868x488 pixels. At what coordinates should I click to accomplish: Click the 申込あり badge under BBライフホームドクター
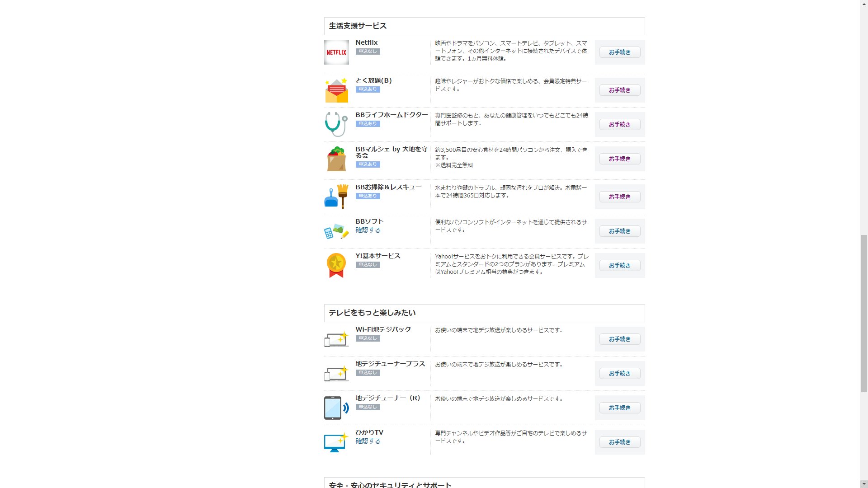[x=368, y=124]
